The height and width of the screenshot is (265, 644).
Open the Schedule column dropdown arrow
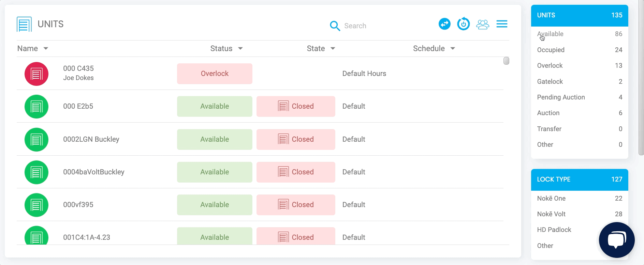[x=453, y=49]
